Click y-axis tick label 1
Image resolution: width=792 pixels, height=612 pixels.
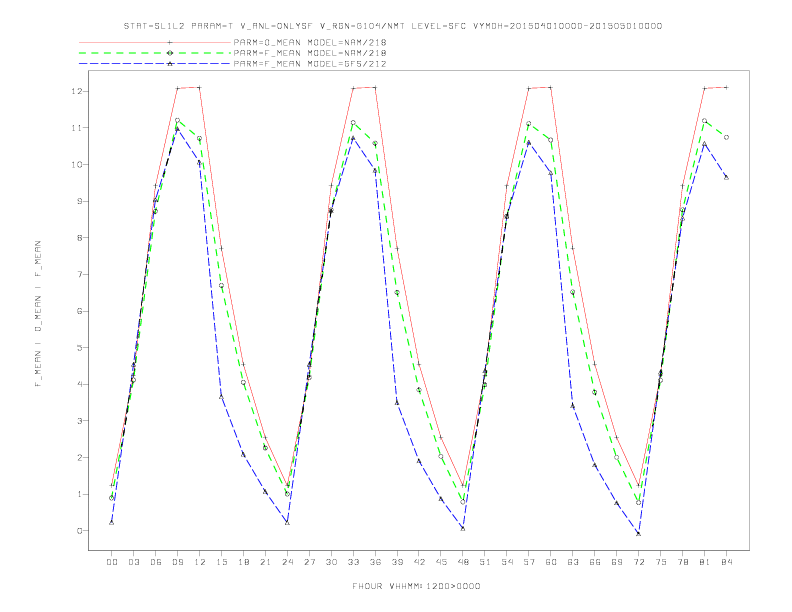pyautogui.click(x=79, y=494)
